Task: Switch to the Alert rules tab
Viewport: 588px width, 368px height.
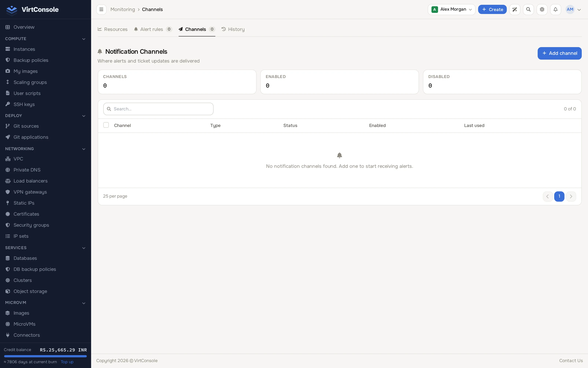Action: click(153, 29)
